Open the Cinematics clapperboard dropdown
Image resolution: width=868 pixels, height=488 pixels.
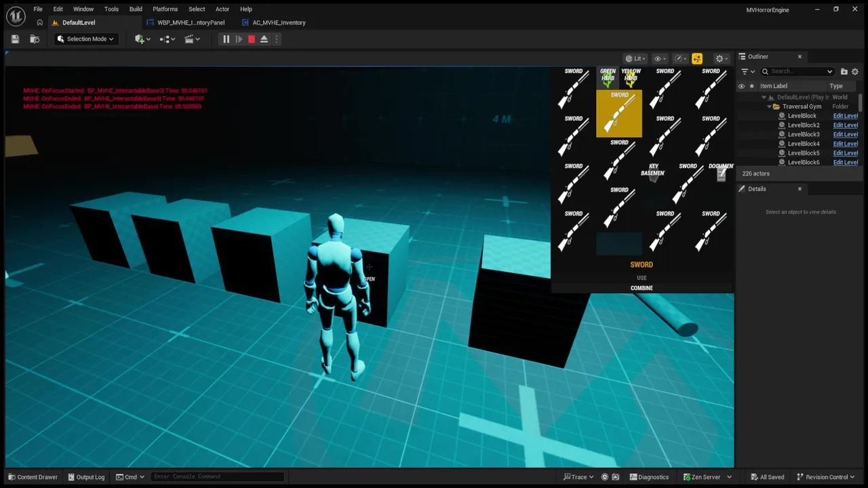(x=192, y=39)
